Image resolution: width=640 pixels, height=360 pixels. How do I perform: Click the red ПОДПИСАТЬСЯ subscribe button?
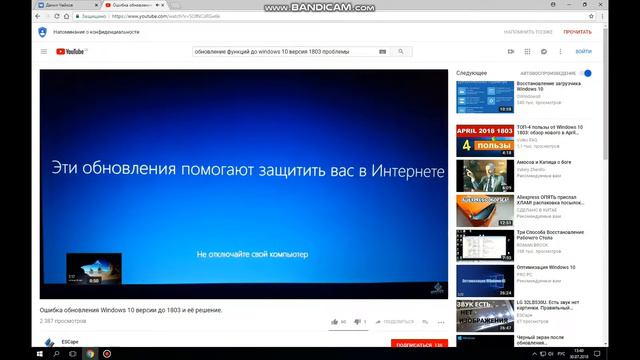[x=419, y=343]
